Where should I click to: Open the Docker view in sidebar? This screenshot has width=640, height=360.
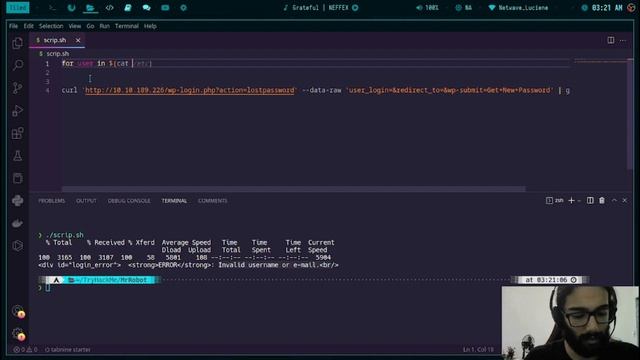[18, 223]
